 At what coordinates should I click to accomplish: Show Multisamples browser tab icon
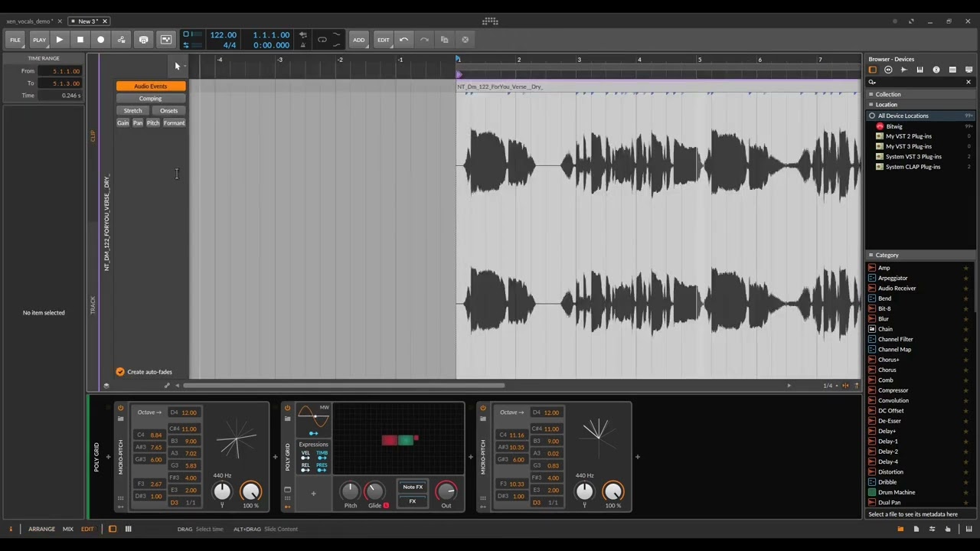point(920,70)
